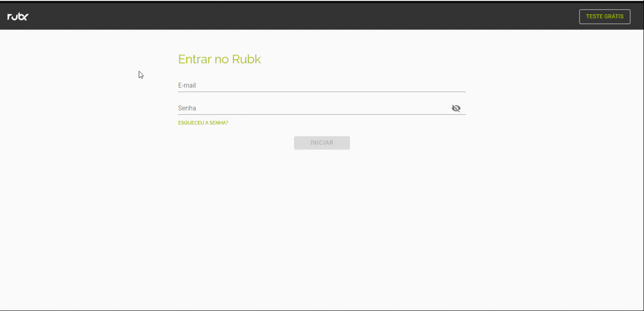Toggle password visibility eye icon

(x=456, y=108)
